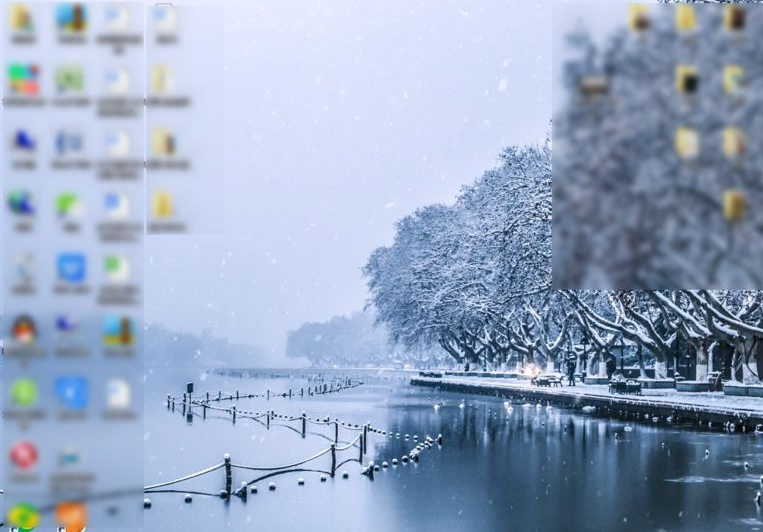The width and height of the screenshot is (763, 532).
Task: Open the green chat bubbles icon
Action: coord(69,204)
